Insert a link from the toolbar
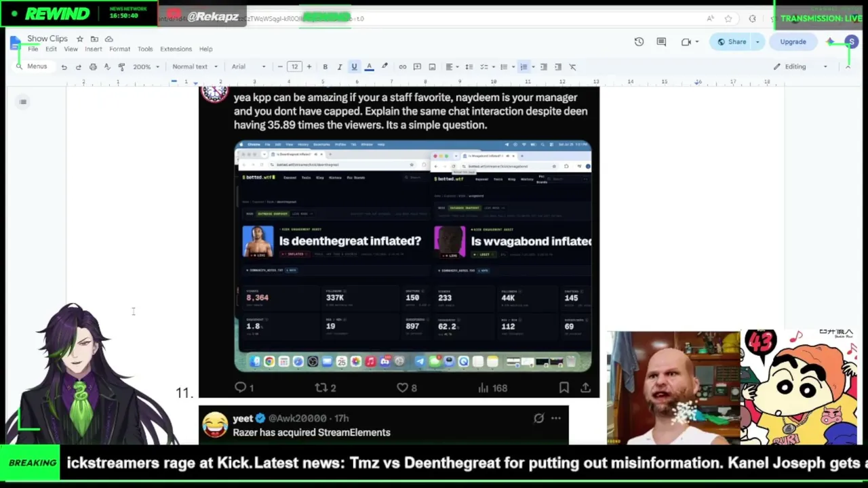The image size is (868, 488). (x=402, y=66)
